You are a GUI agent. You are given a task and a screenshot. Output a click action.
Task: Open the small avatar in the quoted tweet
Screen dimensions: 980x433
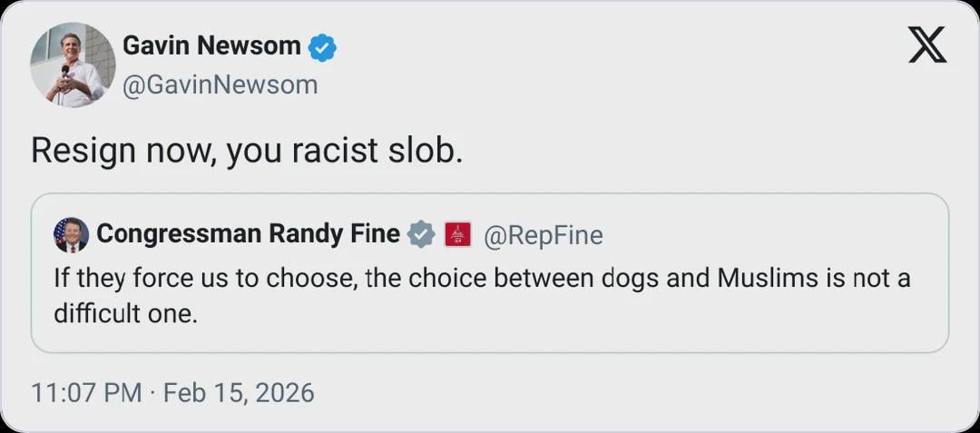click(71, 235)
